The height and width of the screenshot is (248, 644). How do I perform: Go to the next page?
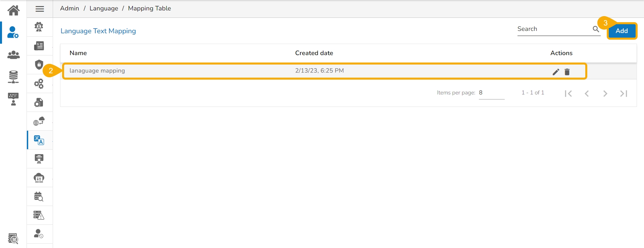click(605, 93)
